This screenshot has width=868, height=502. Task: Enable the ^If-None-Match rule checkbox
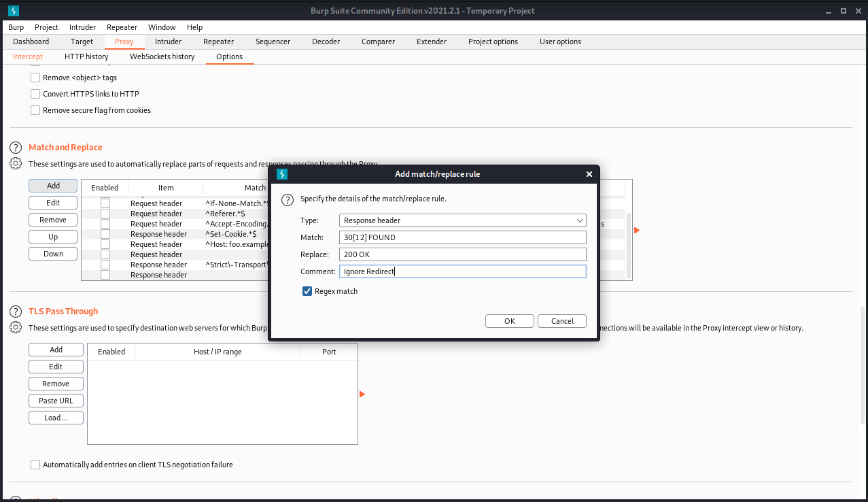(x=105, y=203)
